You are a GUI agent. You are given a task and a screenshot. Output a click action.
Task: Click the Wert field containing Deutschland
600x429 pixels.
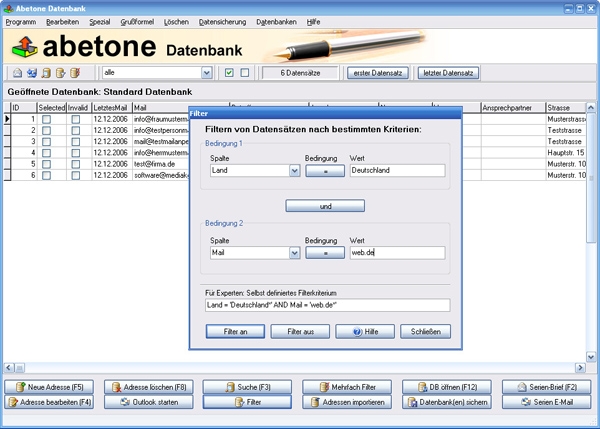pyautogui.click(x=396, y=171)
